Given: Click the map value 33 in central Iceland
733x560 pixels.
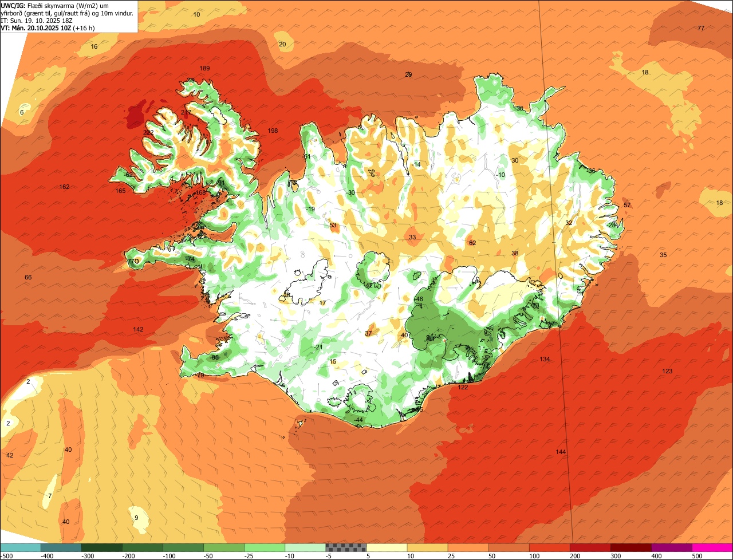Looking at the screenshot, I should point(412,237).
